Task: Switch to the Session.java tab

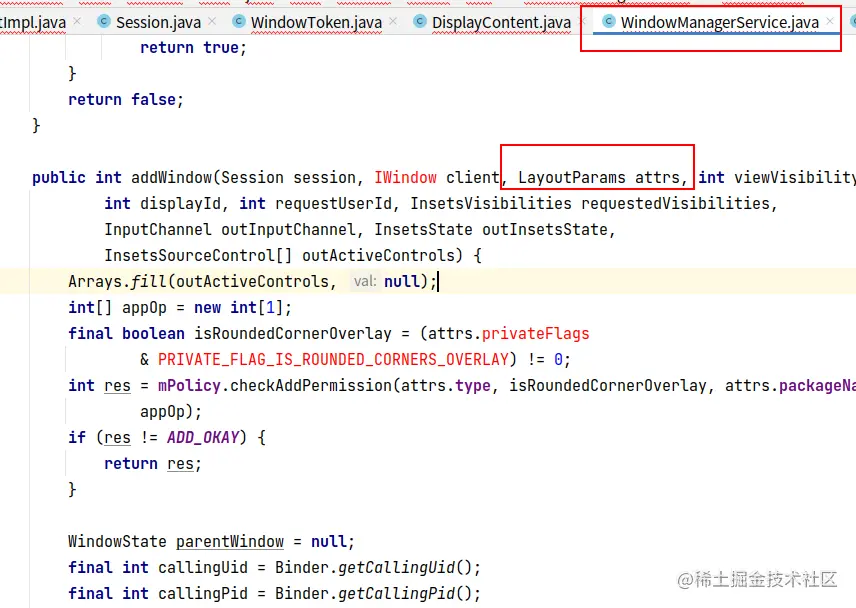Action: tap(158, 22)
